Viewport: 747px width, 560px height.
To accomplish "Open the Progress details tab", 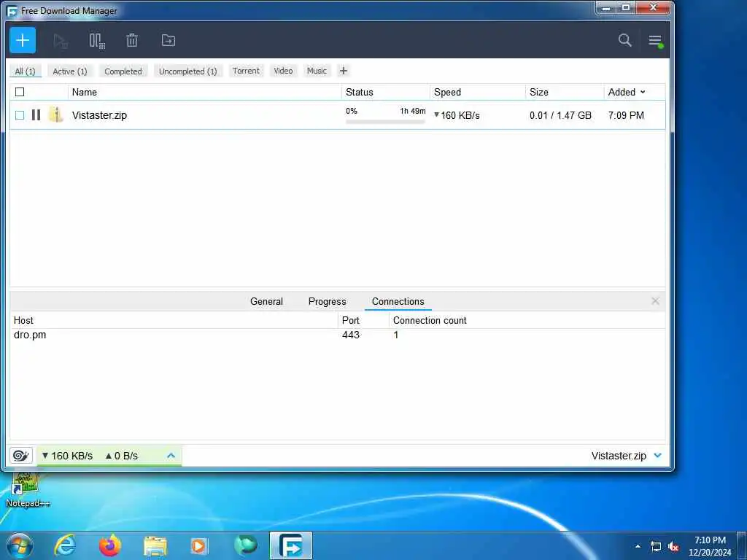I will pos(328,301).
